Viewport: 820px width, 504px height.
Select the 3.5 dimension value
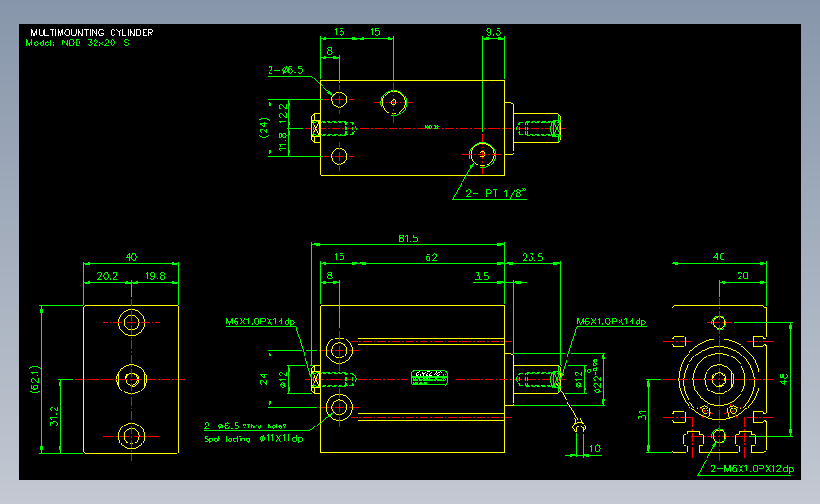point(481,276)
